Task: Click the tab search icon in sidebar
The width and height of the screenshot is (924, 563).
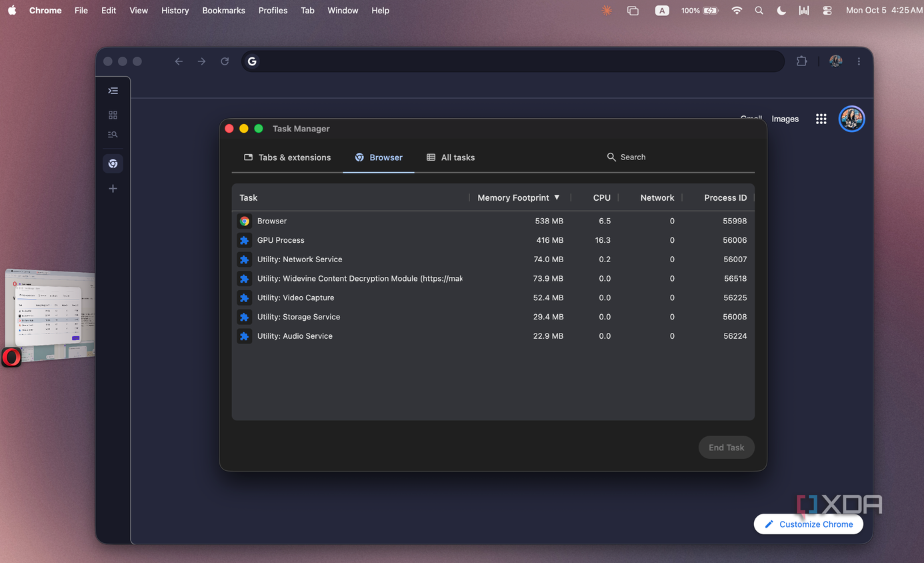Action: tap(113, 135)
